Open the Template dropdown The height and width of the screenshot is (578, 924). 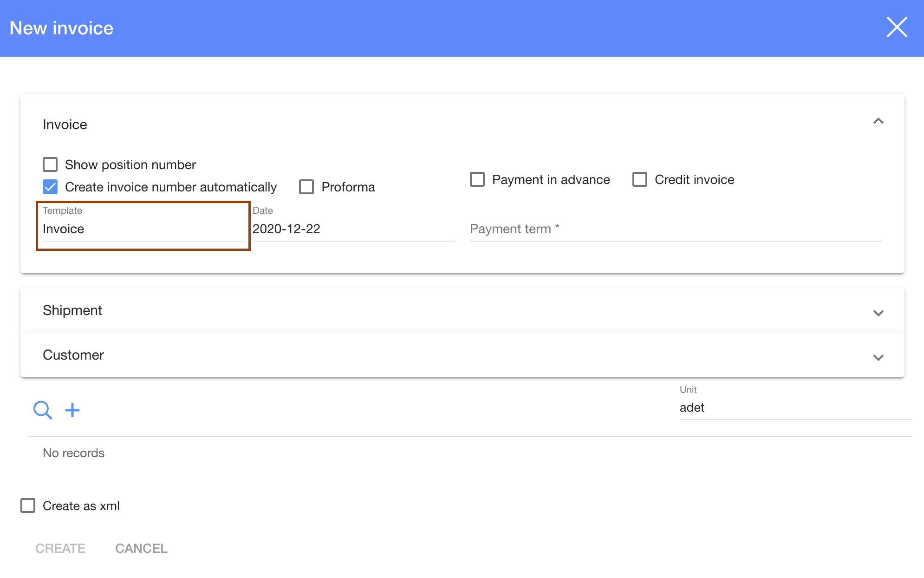point(143,229)
